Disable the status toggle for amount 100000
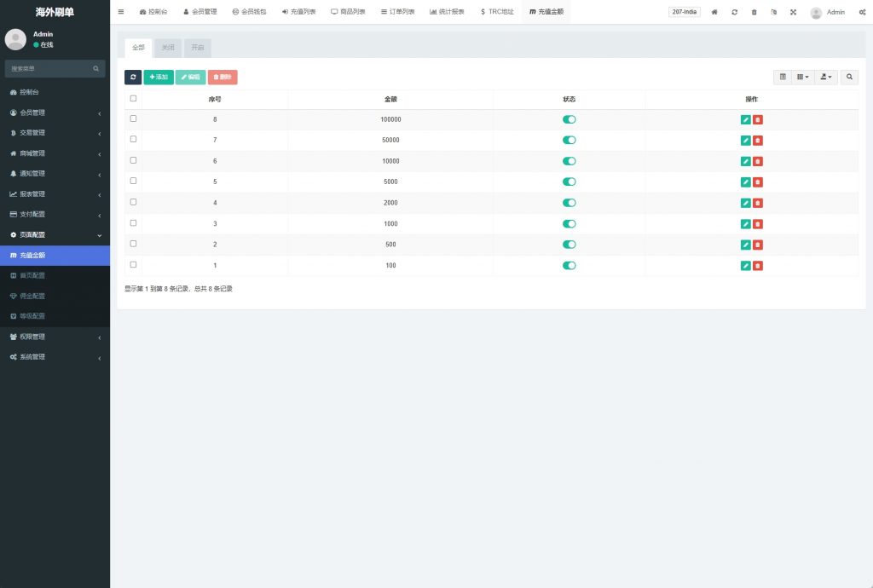The image size is (873, 588). [569, 119]
